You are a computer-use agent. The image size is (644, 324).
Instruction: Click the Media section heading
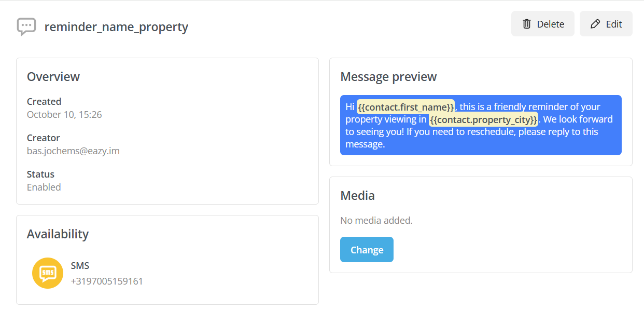tap(357, 196)
